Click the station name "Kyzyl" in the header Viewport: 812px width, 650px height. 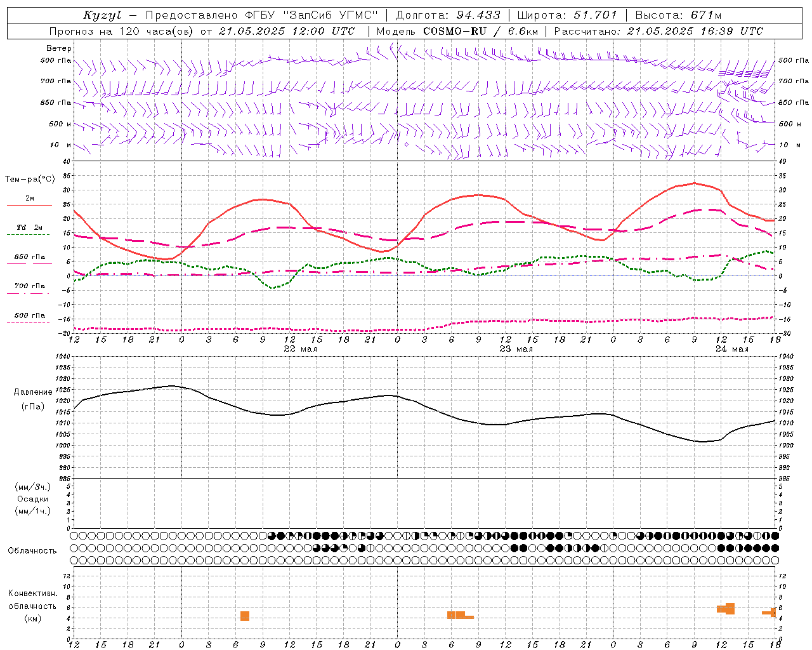[x=102, y=15]
